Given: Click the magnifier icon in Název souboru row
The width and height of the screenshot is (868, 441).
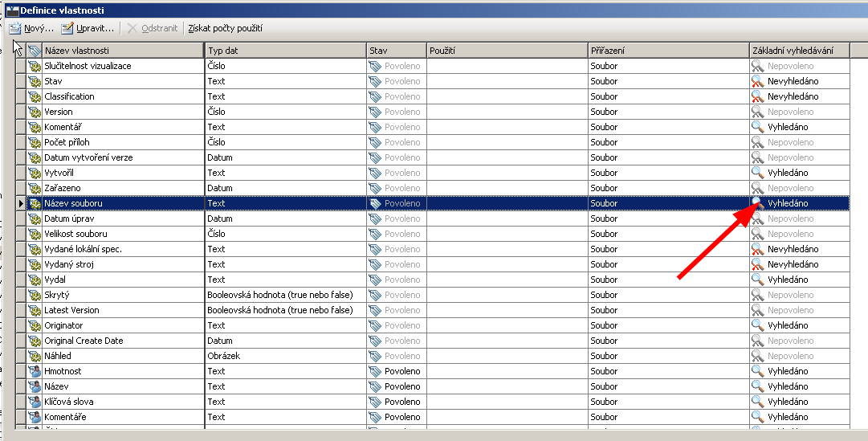Looking at the screenshot, I should (757, 203).
